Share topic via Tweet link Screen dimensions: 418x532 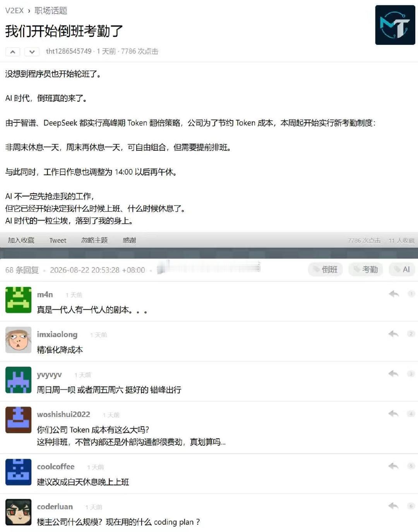click(x=58, y=240)
